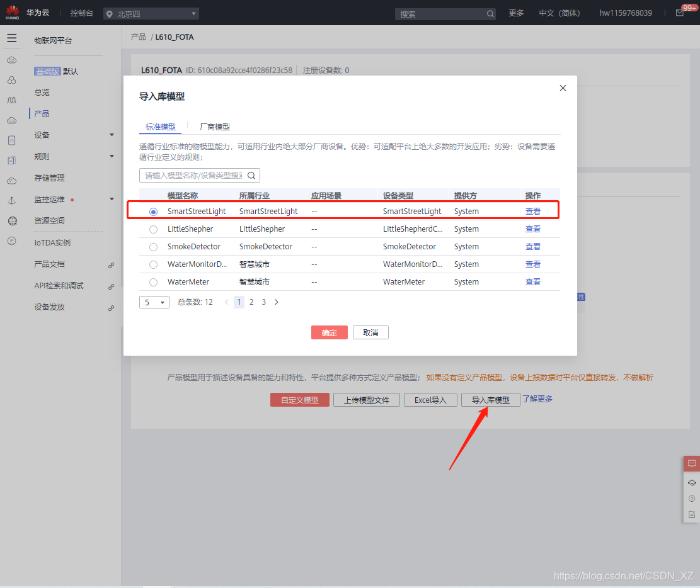Click the 确定 confirm button
This screenshot has height=588, width=700.
click(x=330, y=332)
